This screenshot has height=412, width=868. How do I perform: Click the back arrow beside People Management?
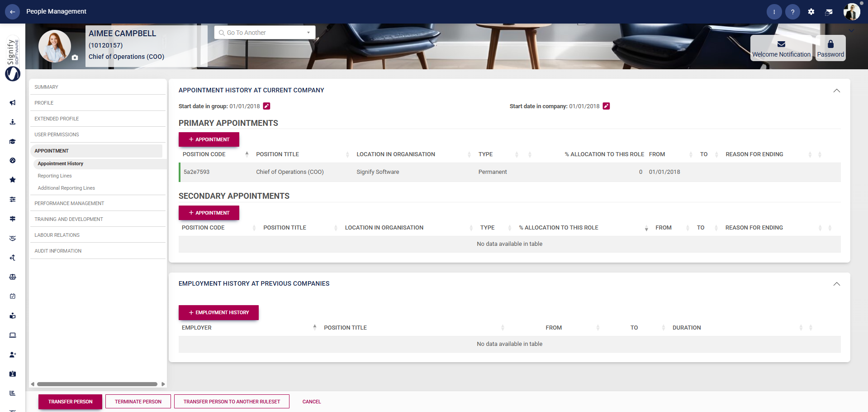(x=12, y=11)
